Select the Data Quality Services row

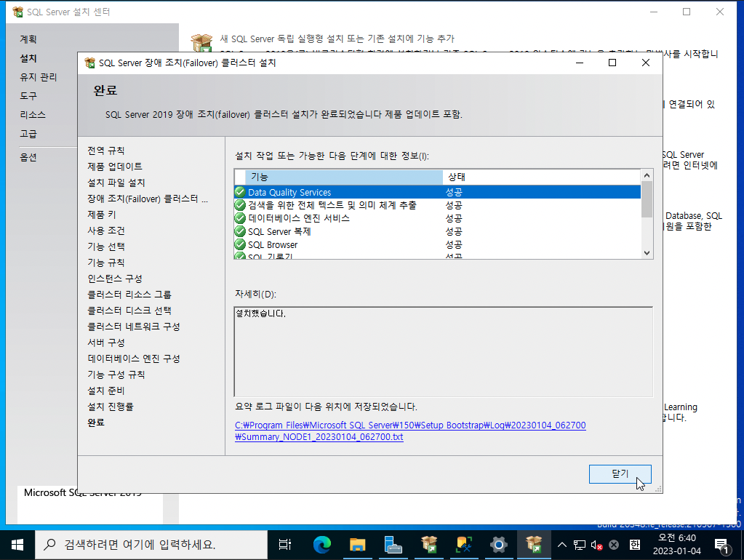[437, 192]
